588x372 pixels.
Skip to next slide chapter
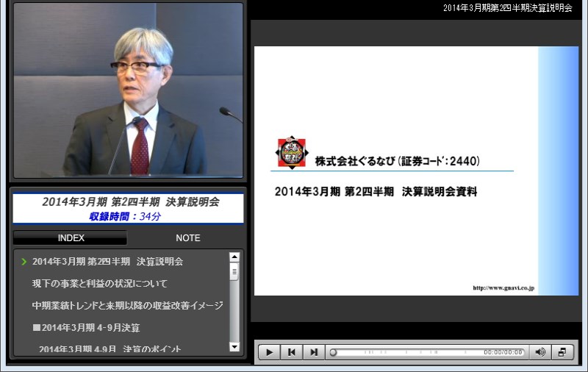click(314, 352)
